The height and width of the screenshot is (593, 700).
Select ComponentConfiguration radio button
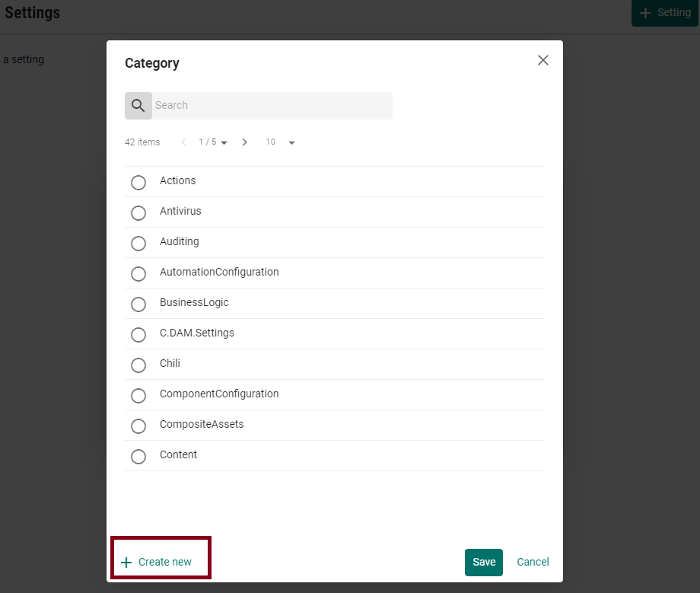[138, 396]
